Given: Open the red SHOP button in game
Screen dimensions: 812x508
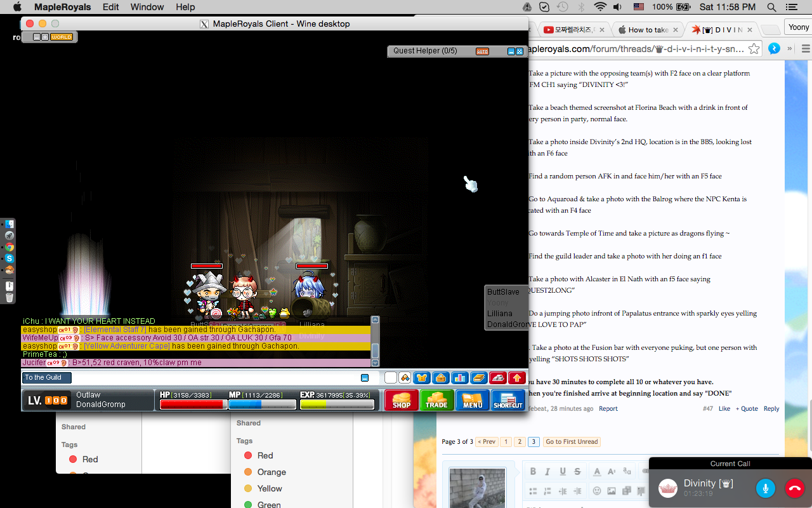Looking at the screenshot, I should click(x=401, y=400).
